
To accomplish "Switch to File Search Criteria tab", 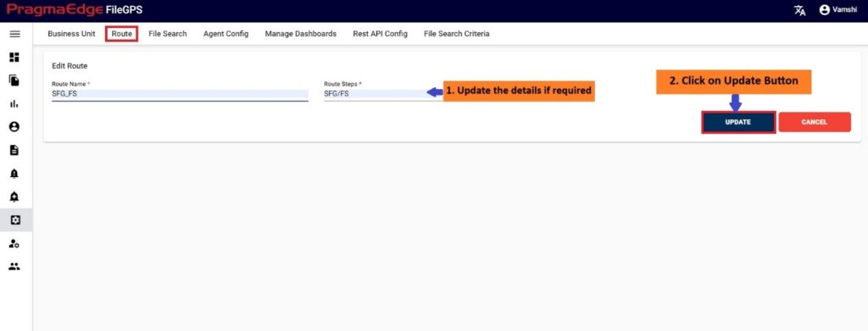I will pos(457,34).
